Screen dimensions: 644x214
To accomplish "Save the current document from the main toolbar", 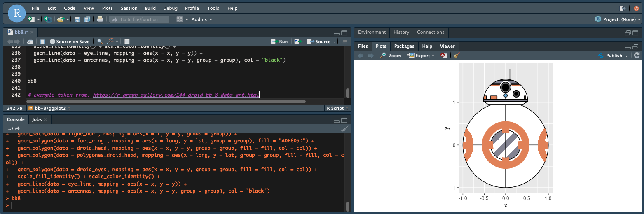I will pyautogui.click(x=77, y=19).
